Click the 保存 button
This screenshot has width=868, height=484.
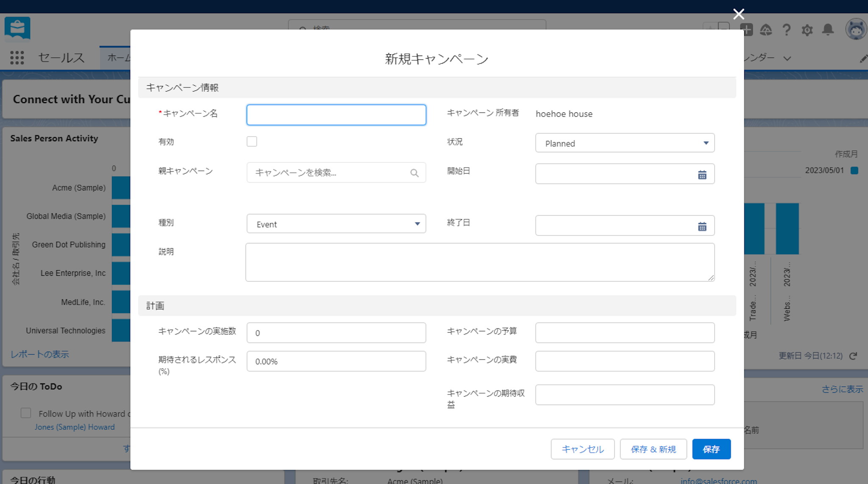tap(711, 449)
